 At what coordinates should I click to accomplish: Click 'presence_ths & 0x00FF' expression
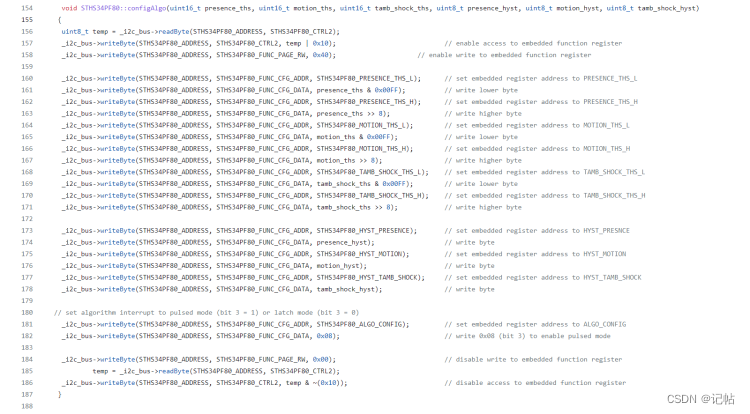coord(357,90)
